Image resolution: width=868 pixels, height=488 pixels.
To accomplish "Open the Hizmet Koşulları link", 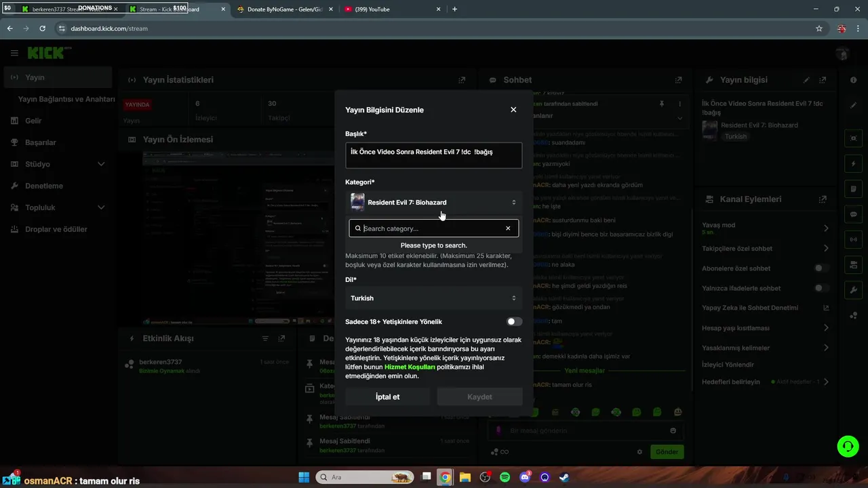I will pos(410,367).
